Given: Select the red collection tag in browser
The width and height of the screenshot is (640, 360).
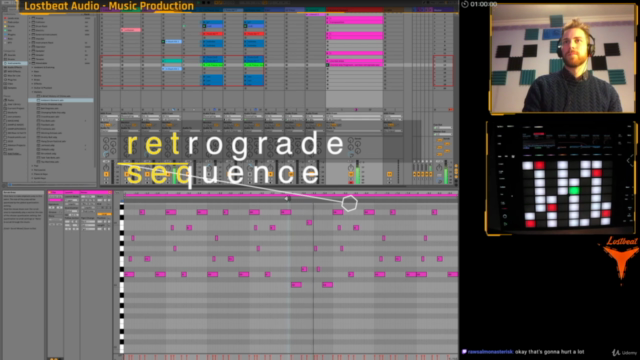Looking at the screenshot, I should [x=5, y=18].
